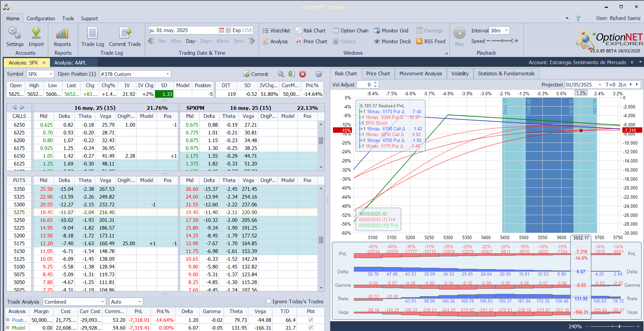Toggle LIVE mode in the date bar
This screenshot has height=331, width=644.
pos(248,30)
